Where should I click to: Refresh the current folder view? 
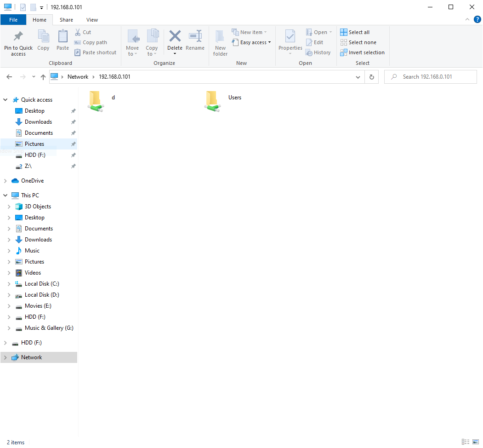pos(372,77)
